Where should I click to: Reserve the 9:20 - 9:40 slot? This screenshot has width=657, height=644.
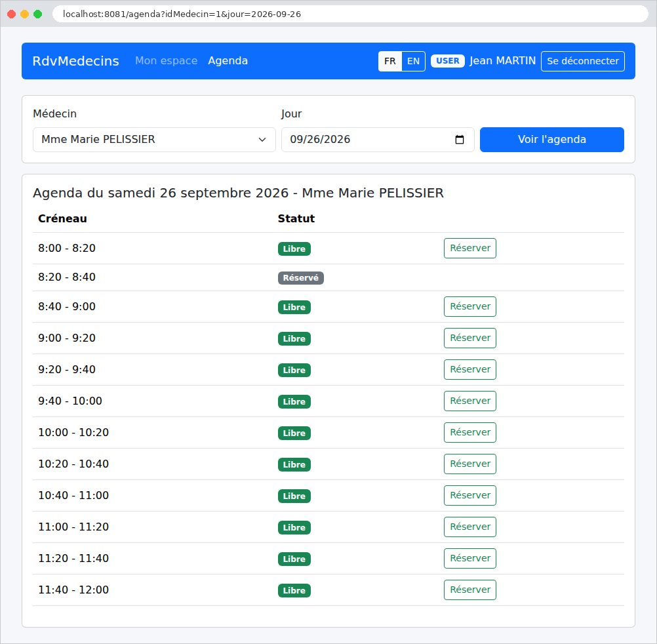(469, 369)
